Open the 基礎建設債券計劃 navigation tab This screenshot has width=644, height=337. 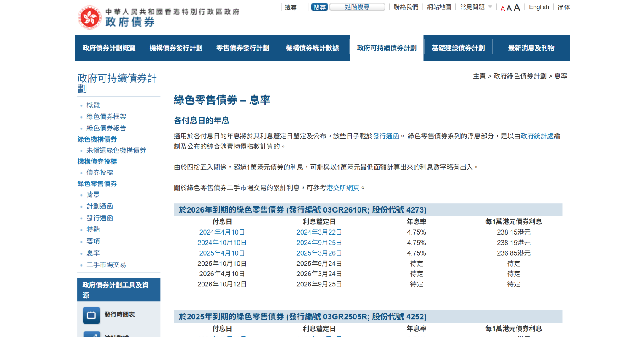coord(458,48)
